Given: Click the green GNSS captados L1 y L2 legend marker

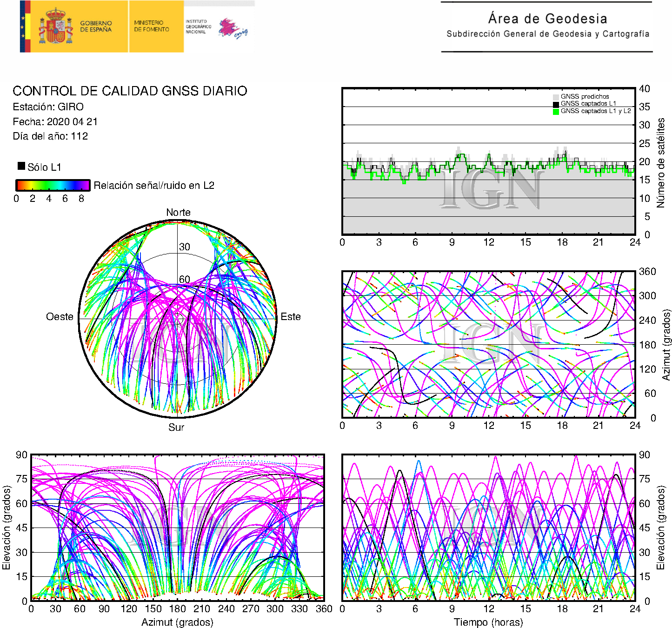Looking at the screenshot, I should 556,111.
